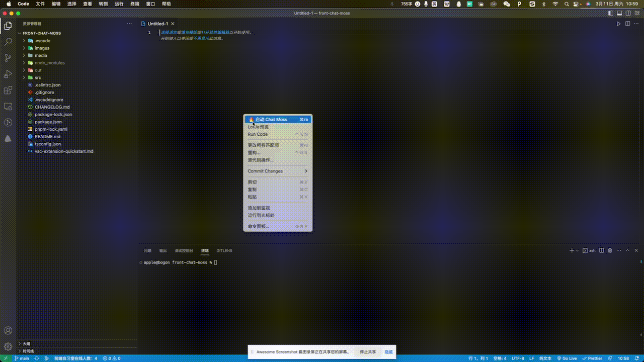The width and height of the screenshot is (644, 362).
Task: Toggle primary sidebar layout button in title bar
Action: tap(611, 13)
